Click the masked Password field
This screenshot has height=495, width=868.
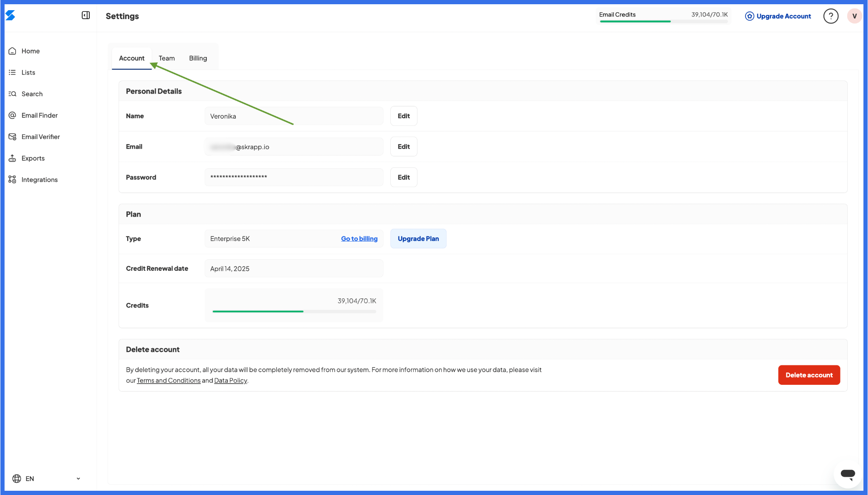294,177
